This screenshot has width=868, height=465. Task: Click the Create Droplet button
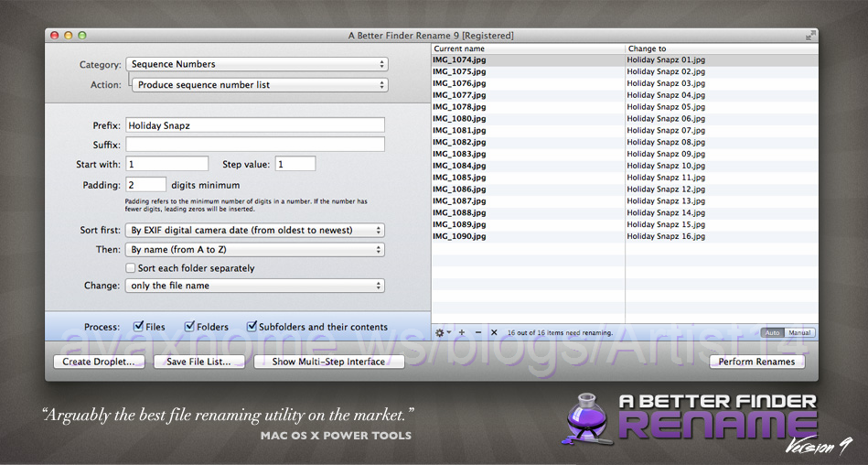99,362
